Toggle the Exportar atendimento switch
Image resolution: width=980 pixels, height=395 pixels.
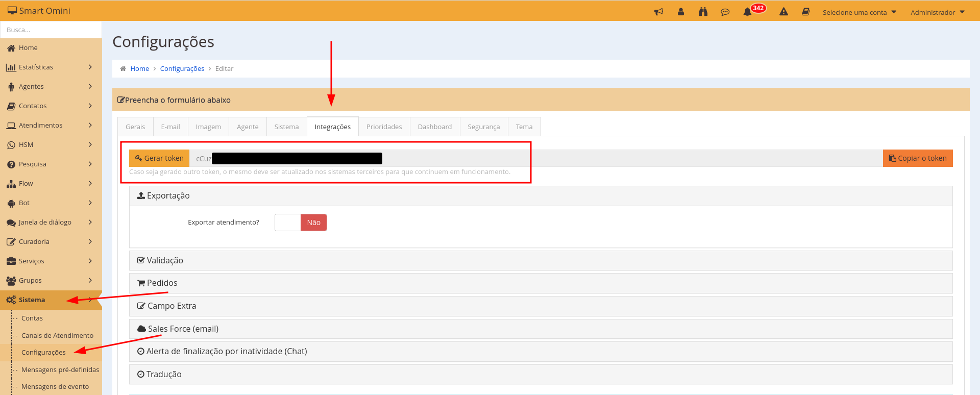[301, 223]
